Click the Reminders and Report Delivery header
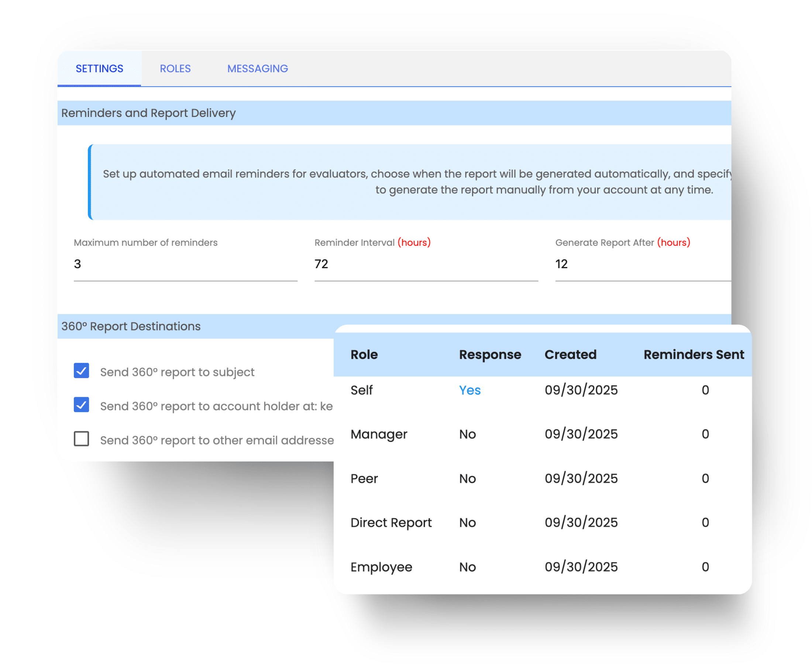The height and width of the screenshot is (664, 812). (x=148, y=113)
